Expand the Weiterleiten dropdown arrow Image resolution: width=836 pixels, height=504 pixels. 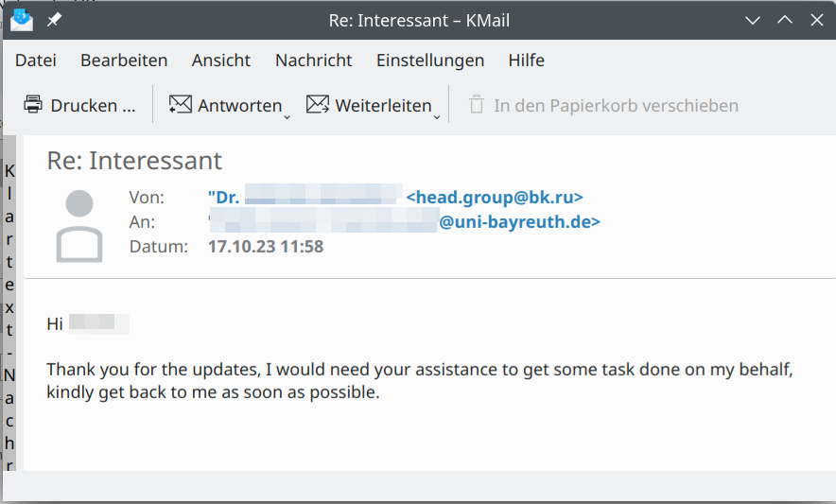pos(437,116)
